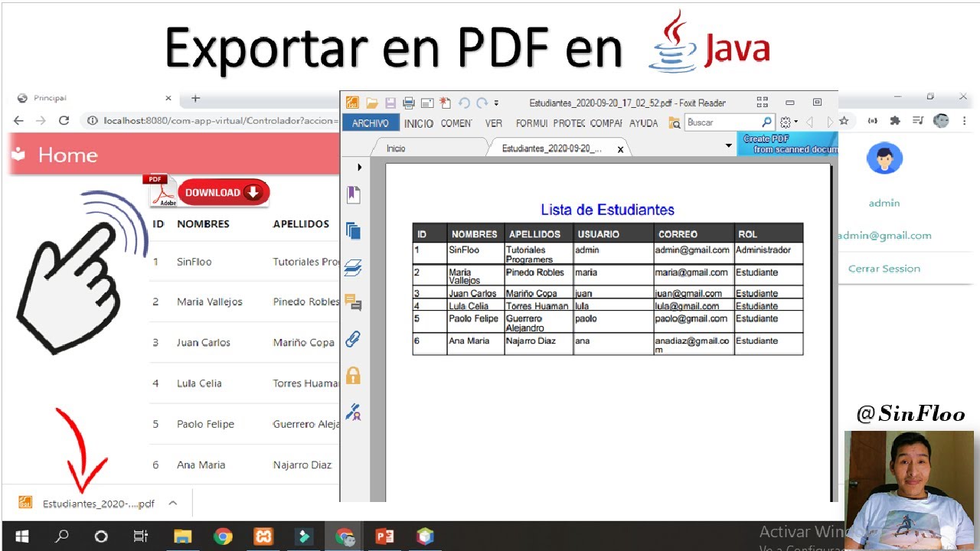Open the Digital Signatures panel in Foxit
The width and height of the screenshot is (980, 551).
click(353, 412)
